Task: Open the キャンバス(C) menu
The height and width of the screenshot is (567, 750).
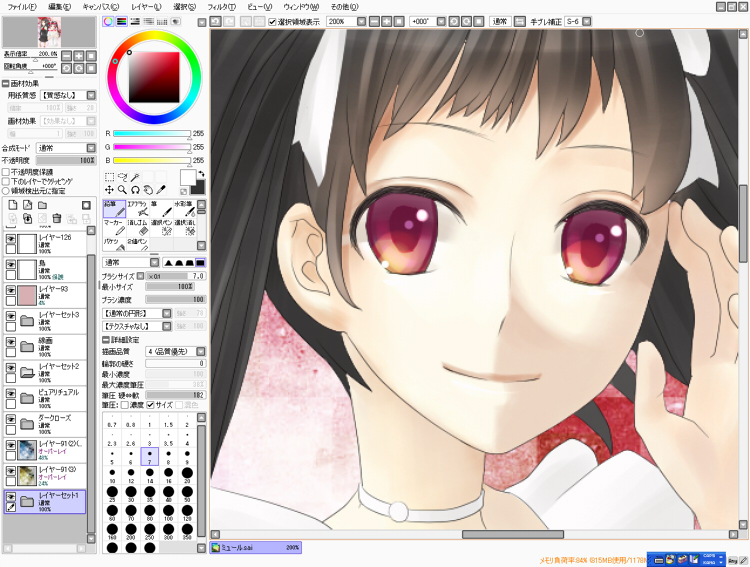Action: pos(101,7)
